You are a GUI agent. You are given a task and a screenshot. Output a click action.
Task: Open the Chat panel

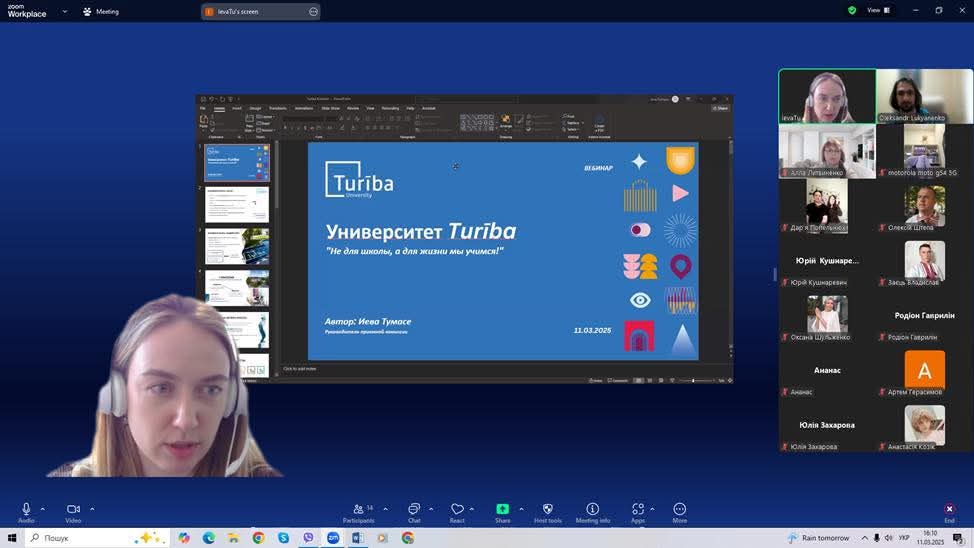coord(414,512)
